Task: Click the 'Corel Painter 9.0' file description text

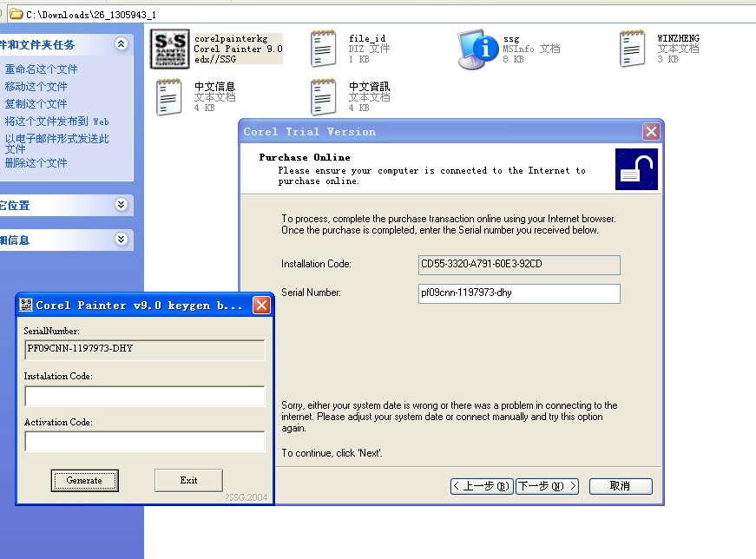Action: click(238, 49)
